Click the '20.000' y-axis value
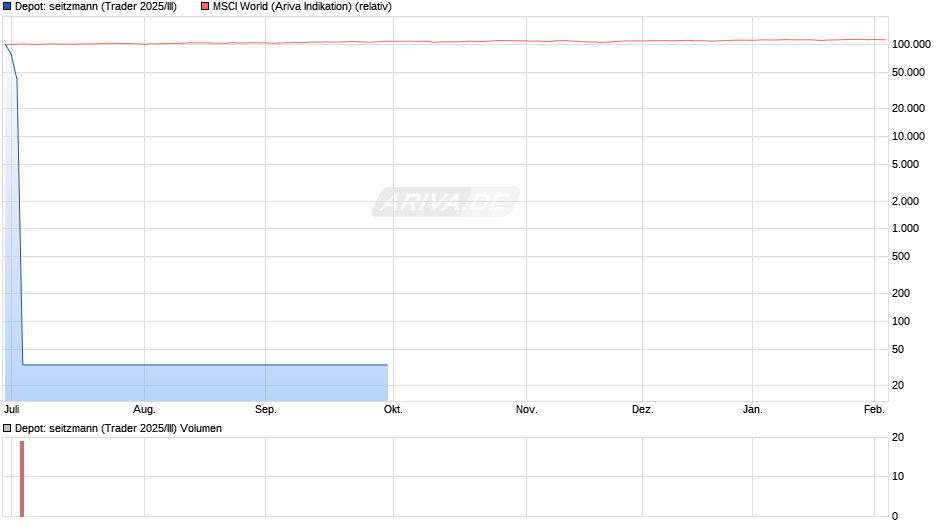Image resolution: width=940 pixels, height=526 pixels. tap(908, 109)
